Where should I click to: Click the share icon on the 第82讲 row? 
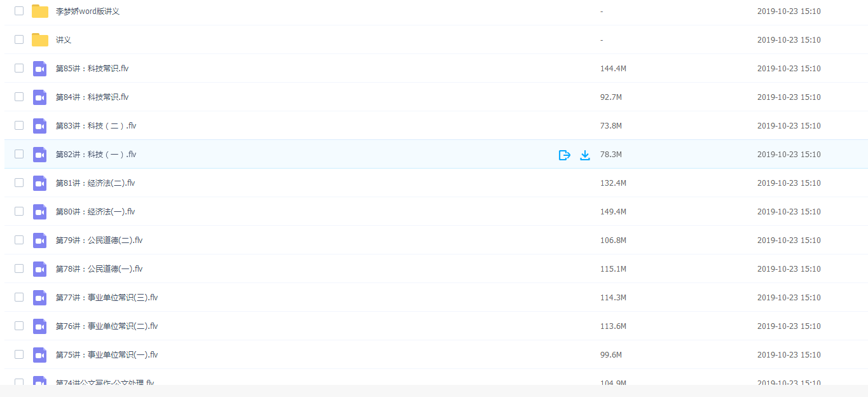click(x=564, y=155)
